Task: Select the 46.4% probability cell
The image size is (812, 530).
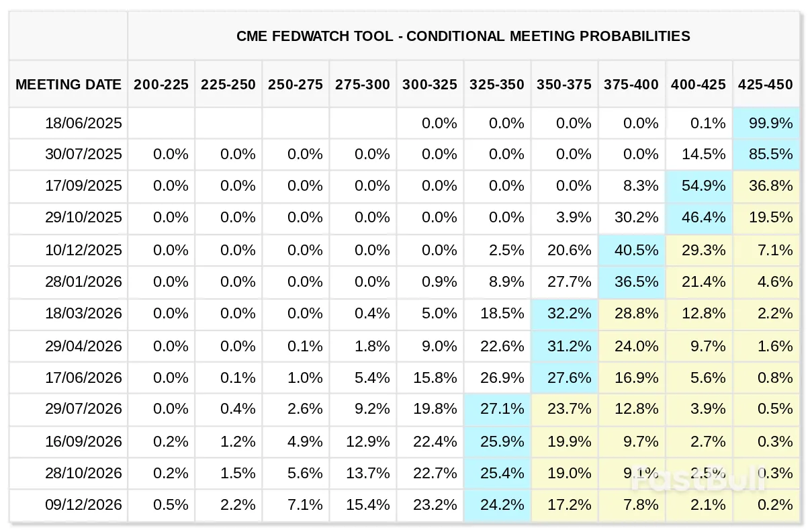Action: (x=699, y=217)
